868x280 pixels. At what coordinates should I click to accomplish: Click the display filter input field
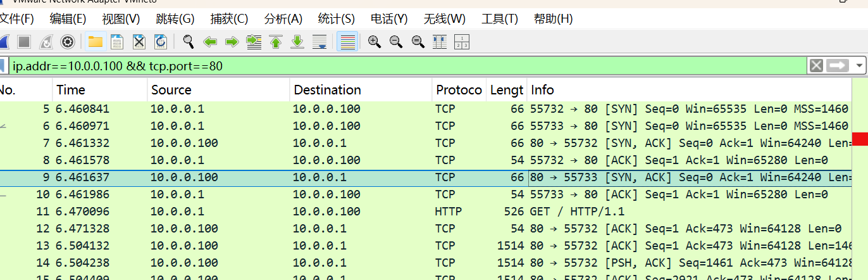(408, 66)
